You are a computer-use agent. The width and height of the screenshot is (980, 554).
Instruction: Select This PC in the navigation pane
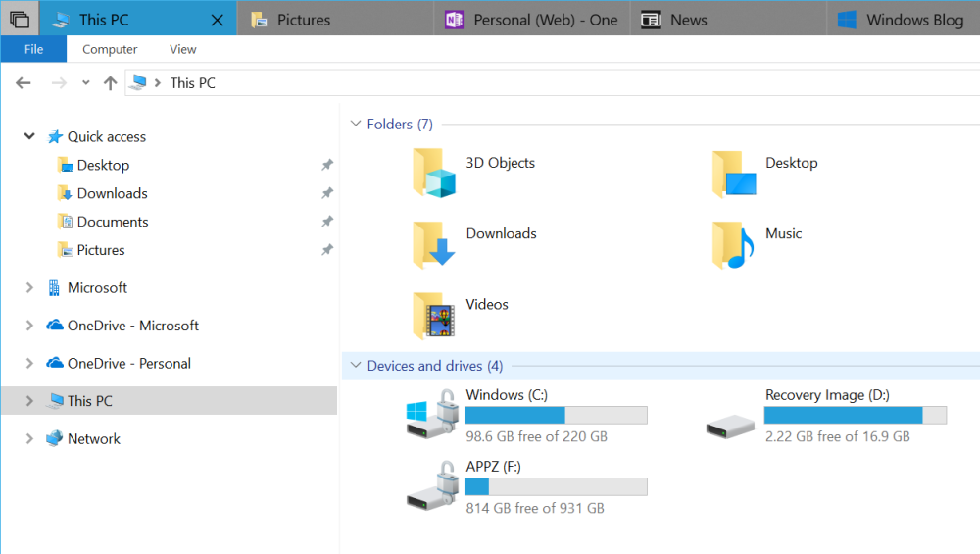click(90, 401)
